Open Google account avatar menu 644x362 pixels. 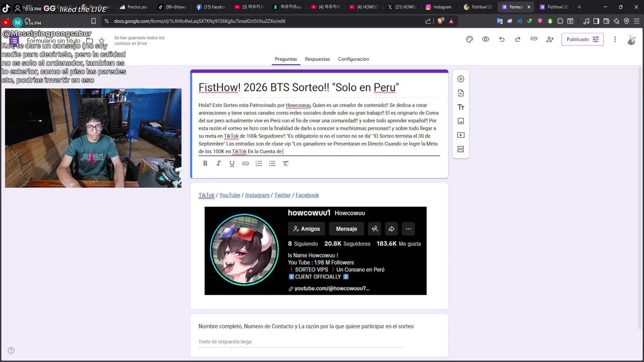pyautogui.click(x=631, y=40)
